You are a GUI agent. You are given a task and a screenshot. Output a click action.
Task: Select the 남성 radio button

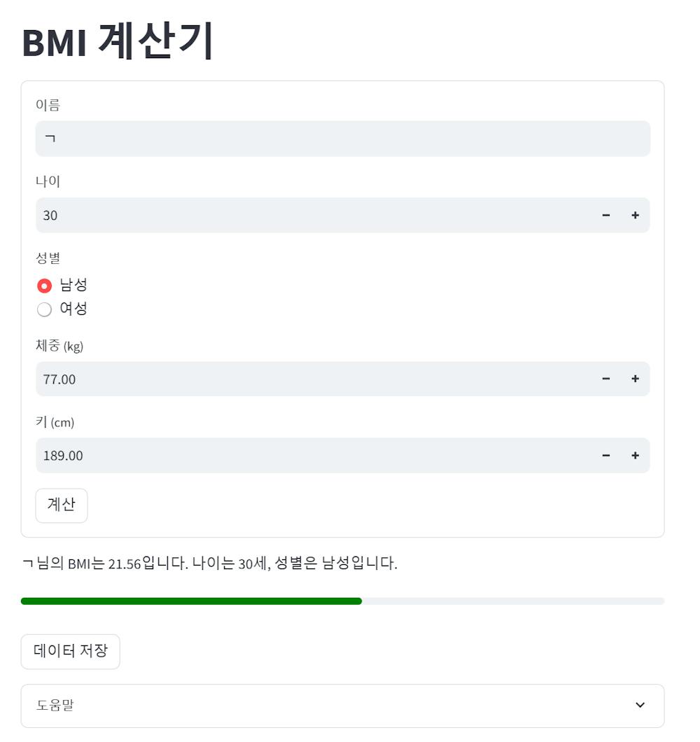[45, 285]
